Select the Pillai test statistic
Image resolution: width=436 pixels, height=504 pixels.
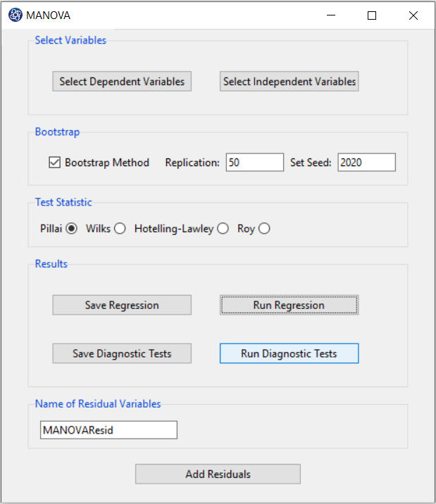[x=71, y=229]
